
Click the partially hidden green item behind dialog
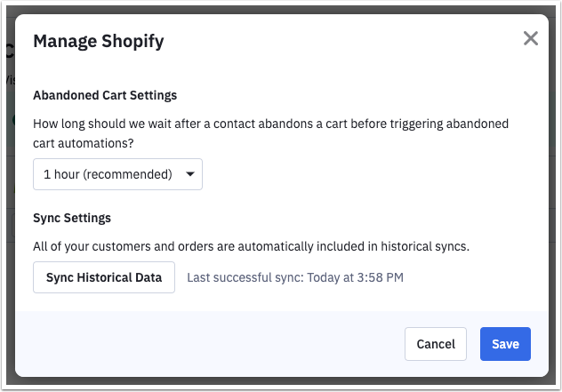(12, 120)
